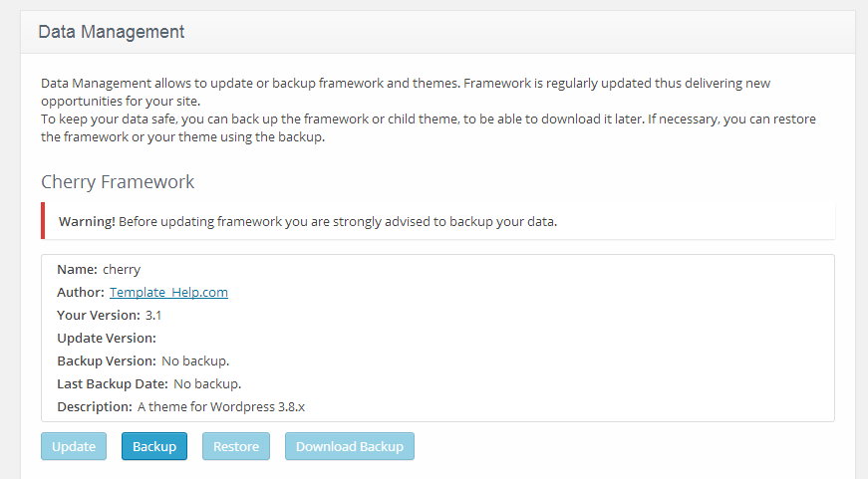Click the 'Name:' label
868x479 pixels.
pos(77,269)
